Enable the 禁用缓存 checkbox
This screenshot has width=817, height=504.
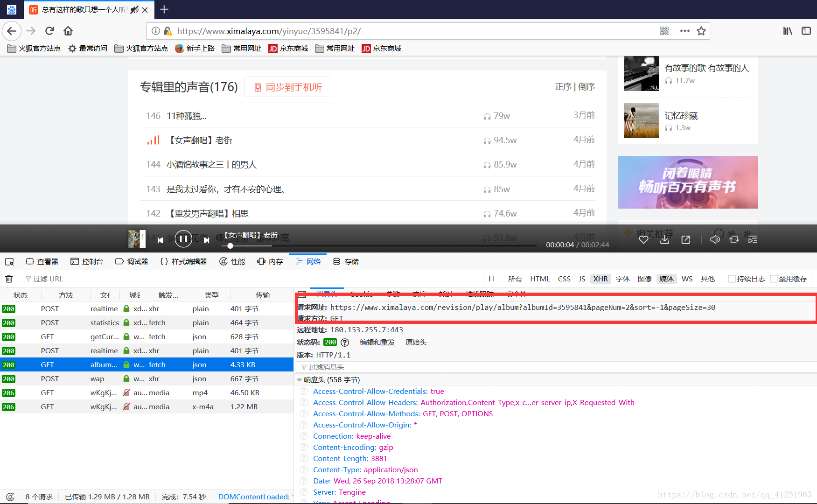774,279
